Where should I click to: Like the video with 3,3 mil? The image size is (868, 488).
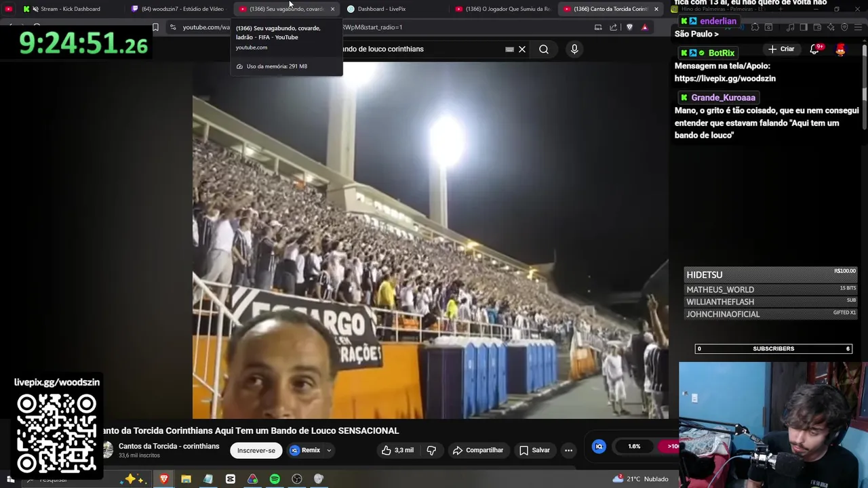397,450
